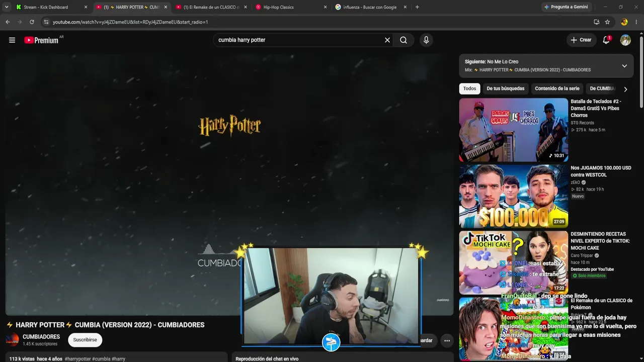Open STG Records channel link
Image resolution: width=644 pixels, height=362 pixels.
(582, 123)
